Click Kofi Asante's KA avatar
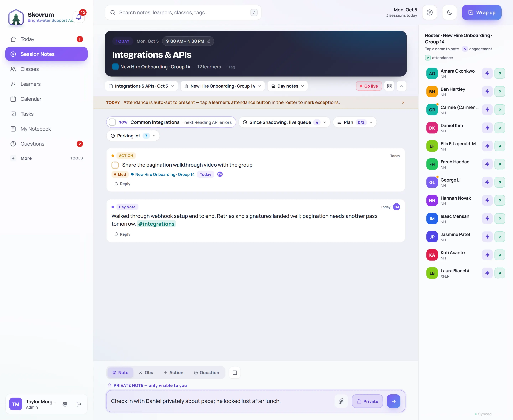The image size is (513, 420). (x=432, y=255)
